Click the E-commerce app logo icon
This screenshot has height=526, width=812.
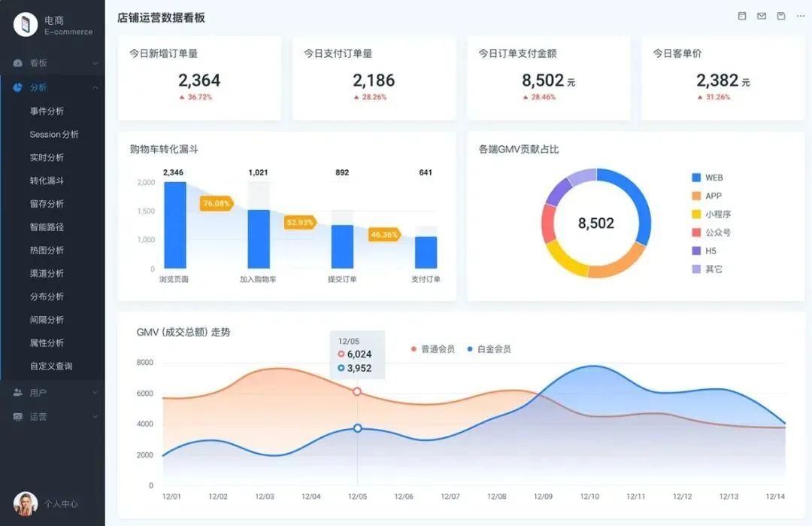(26, 24)
